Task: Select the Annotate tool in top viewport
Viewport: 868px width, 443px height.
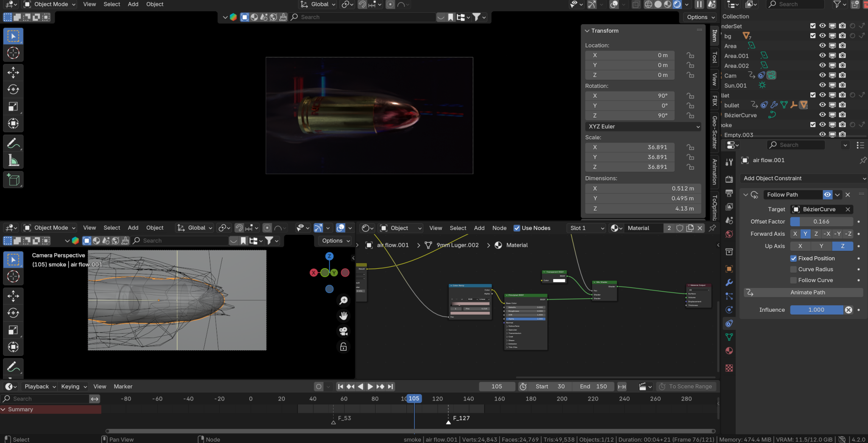Action: 13,144
